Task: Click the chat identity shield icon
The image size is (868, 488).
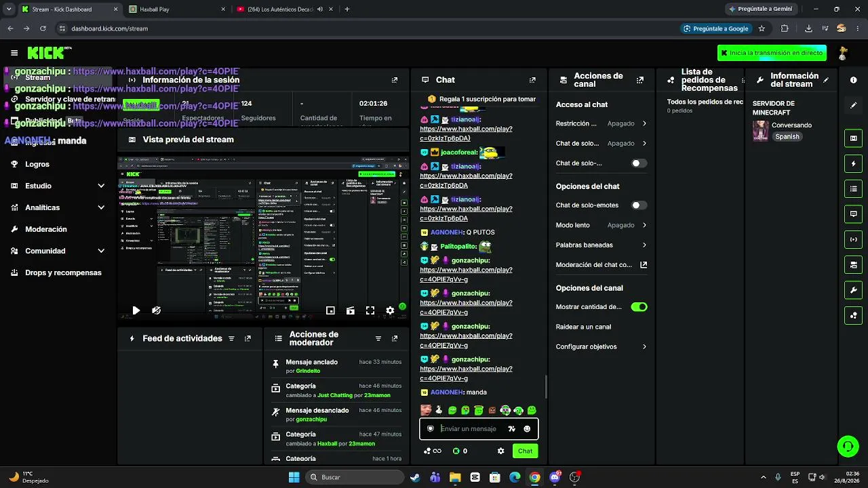Action: (430, 428)
